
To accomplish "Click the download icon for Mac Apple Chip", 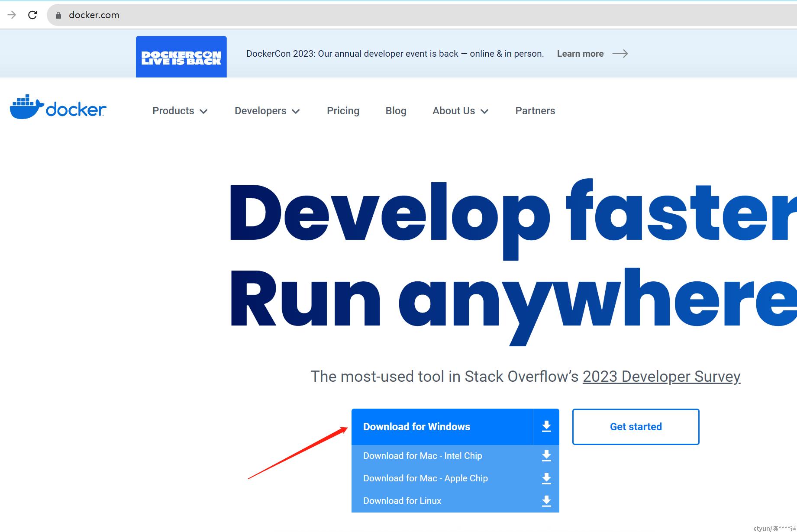I will pyautogui.click(x=546, y=478).
